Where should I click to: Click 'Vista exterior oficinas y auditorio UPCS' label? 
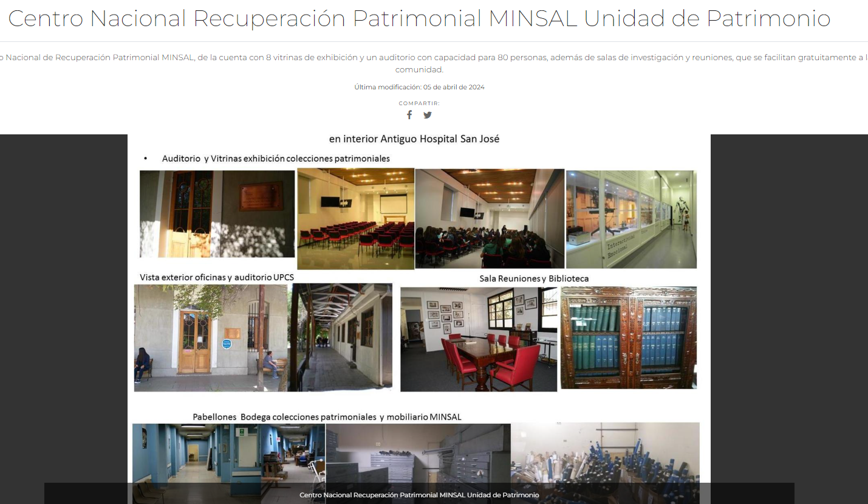point(217,277)
